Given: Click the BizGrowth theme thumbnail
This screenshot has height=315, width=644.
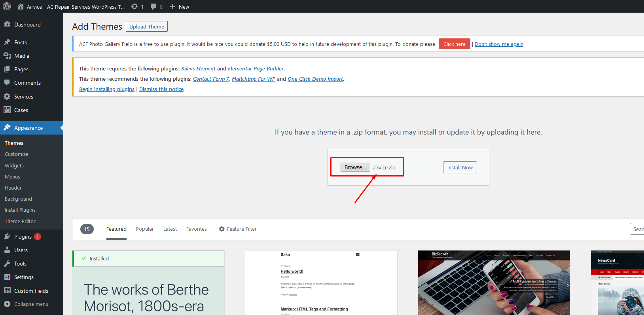Looking at the screenshot, I should point(494,283).
